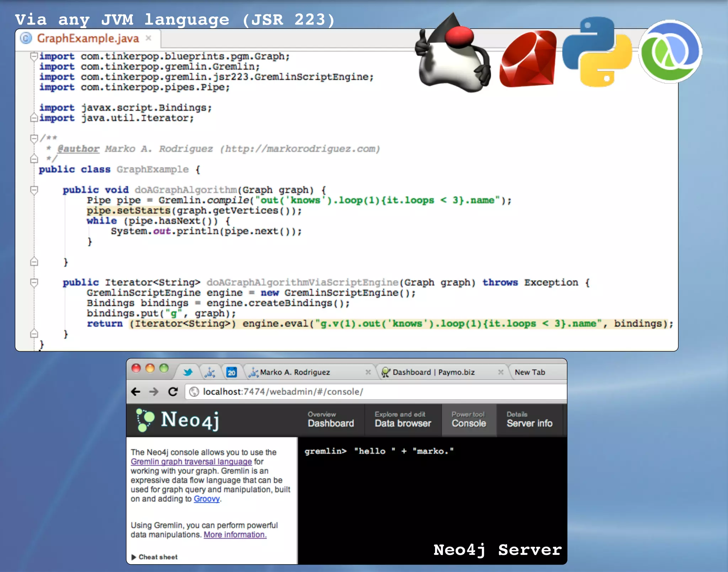
Task: Click the "import javax.script.Bindings;" line
Action: click(x=125, y=108)
